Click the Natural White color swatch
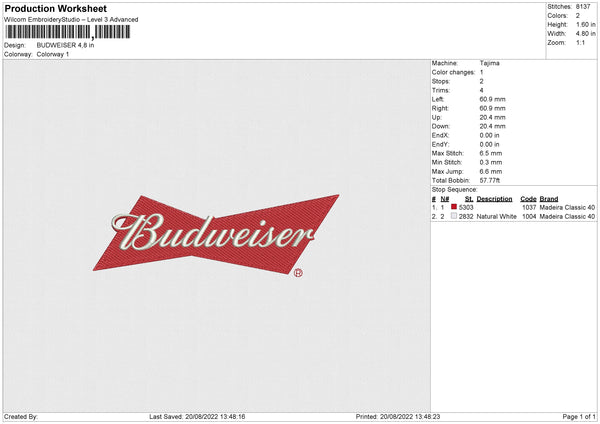Viewport: 600px width, 424px height. point(454,216)
